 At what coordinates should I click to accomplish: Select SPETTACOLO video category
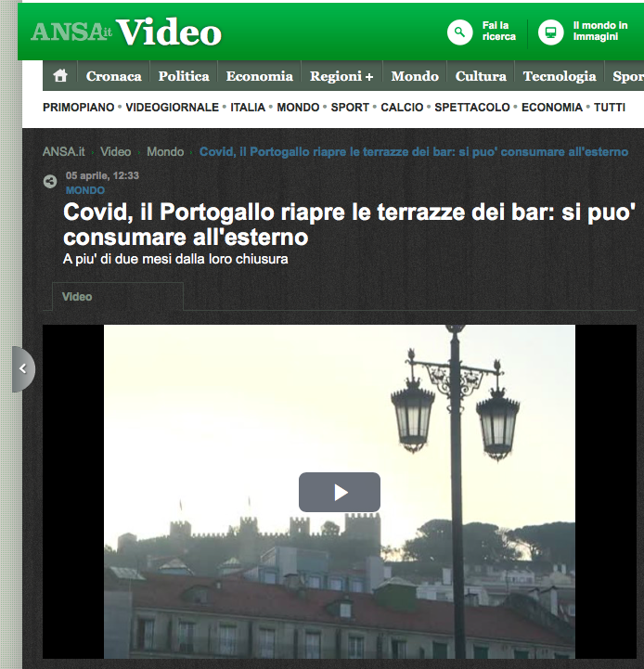tap(472, 107)
